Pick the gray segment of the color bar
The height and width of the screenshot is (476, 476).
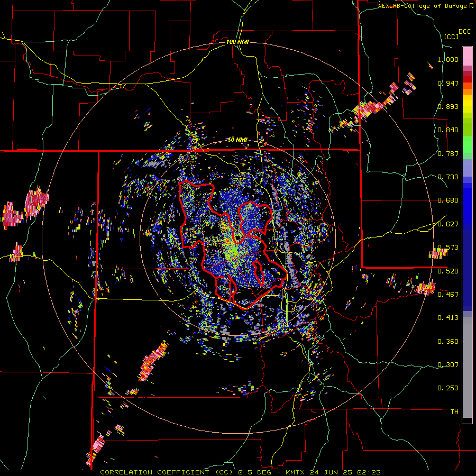[x=467, y=368]
